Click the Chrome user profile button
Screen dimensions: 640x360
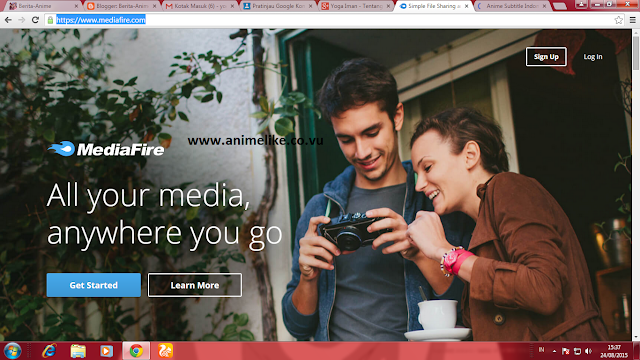coord(581,4)
